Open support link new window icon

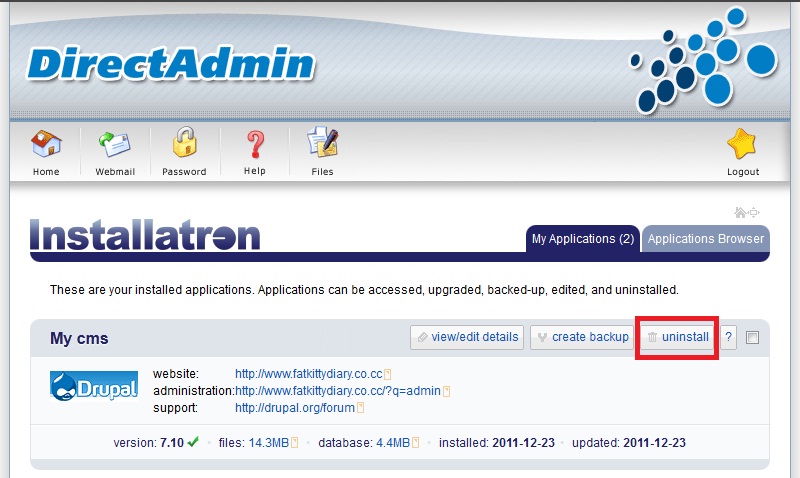[x=360, y=408]
